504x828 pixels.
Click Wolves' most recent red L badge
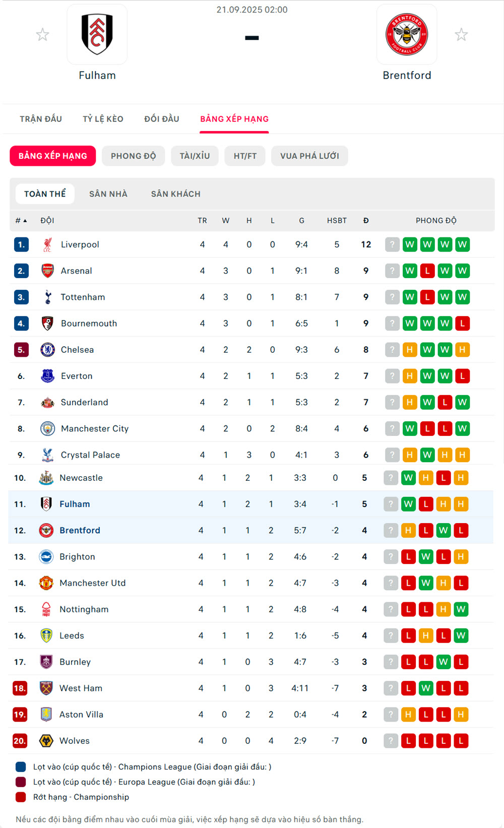(408, 741)
